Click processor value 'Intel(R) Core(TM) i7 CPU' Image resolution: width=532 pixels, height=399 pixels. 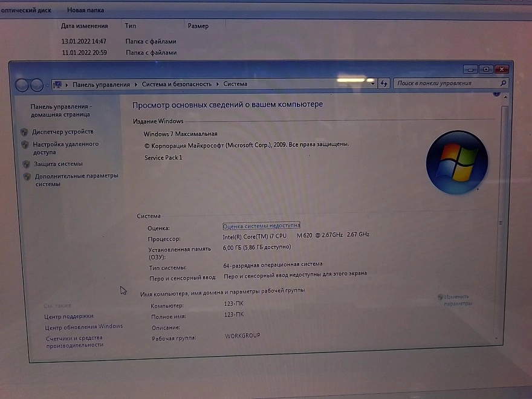255,236
